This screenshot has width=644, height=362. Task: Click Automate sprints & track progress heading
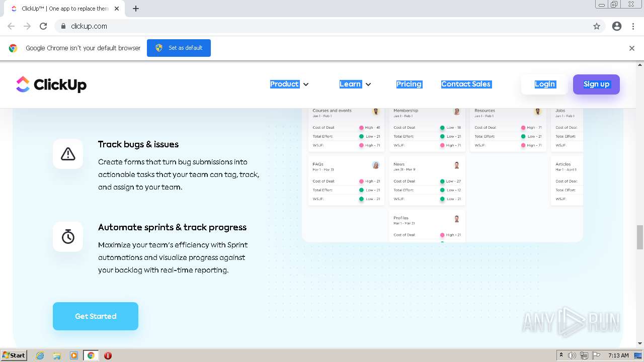tap(172, 227)
